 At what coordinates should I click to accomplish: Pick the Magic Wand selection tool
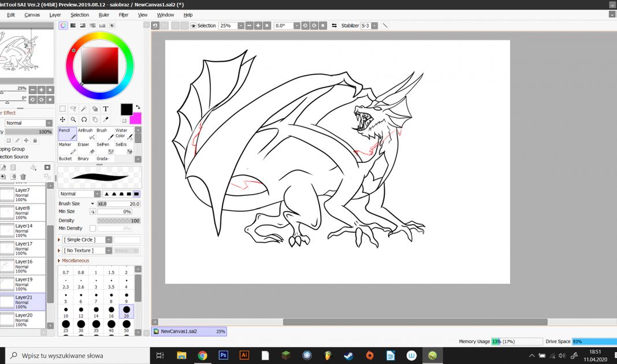coord(84,109)
